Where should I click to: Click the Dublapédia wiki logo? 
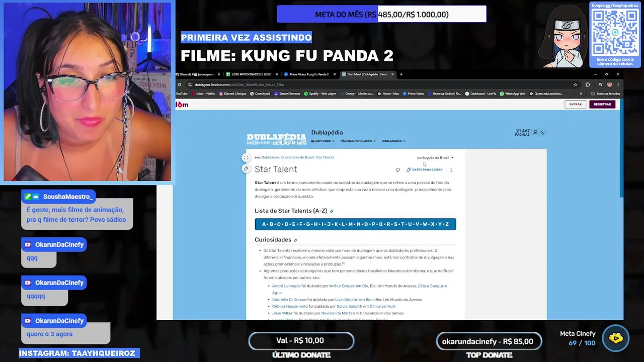coord(276,139)
